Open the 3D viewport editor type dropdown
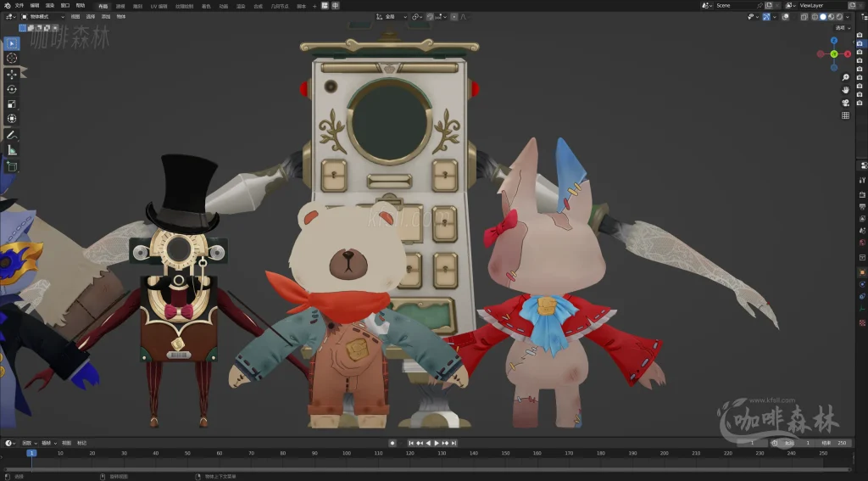868x481 pixels. pyautogui.click(x=10, y=17)
